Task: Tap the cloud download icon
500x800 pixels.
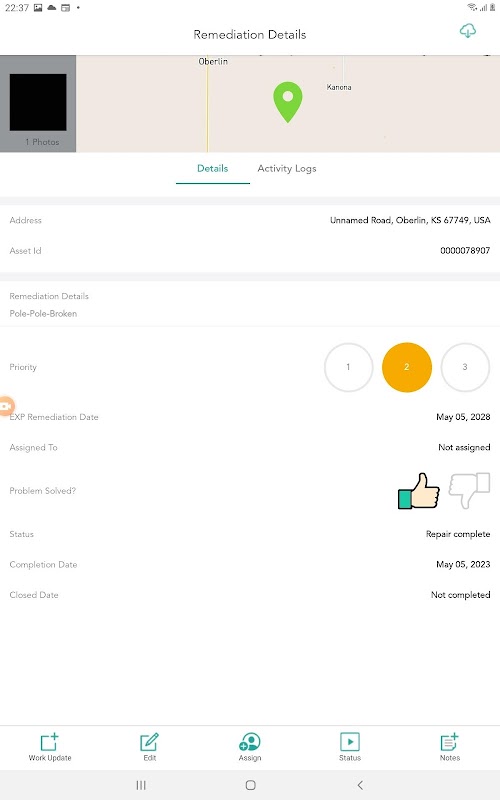Action: [467, 31]
